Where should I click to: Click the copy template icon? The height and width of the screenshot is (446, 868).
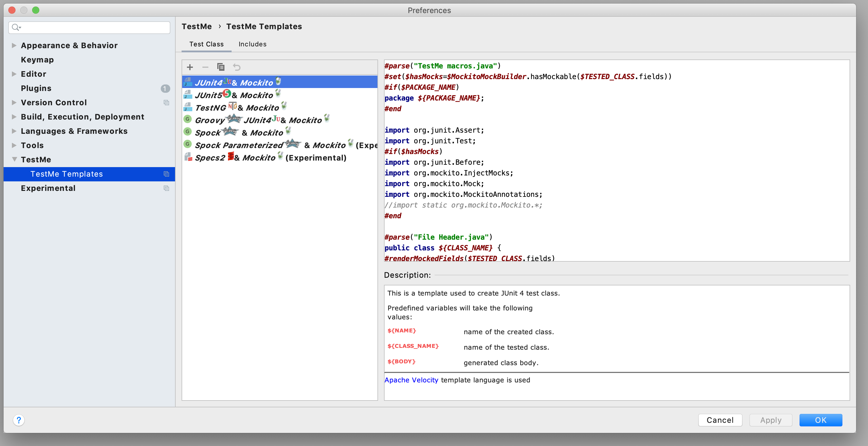pyautogui.click(x=221, y=67)
